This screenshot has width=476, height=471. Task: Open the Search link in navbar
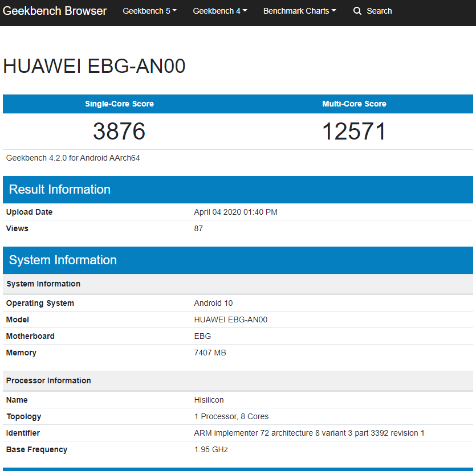(x=379, y=11)
